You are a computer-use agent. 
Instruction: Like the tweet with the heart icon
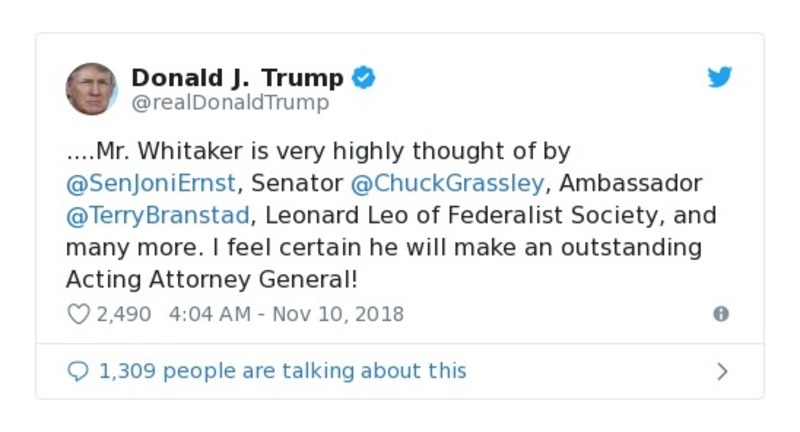pos(78,314)
